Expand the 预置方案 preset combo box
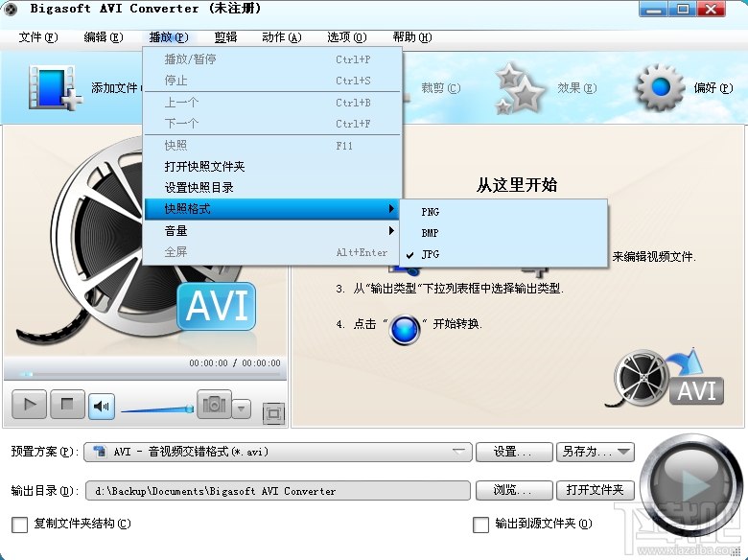 click(x=278, y=452)
